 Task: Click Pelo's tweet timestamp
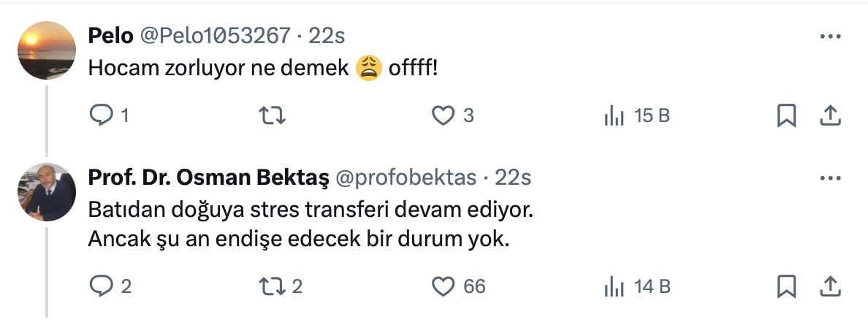[327, 35]
